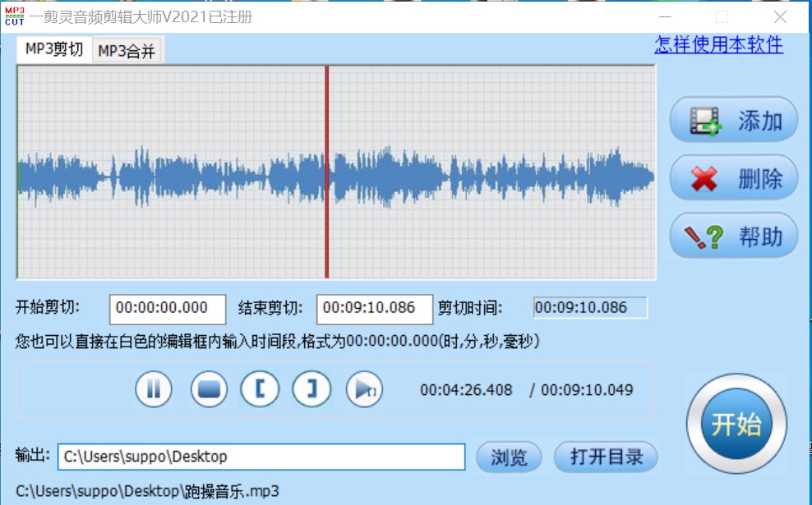Click the 剪切时间 duration field
This screenshot has height=505, width=812.
coord(590,307)
